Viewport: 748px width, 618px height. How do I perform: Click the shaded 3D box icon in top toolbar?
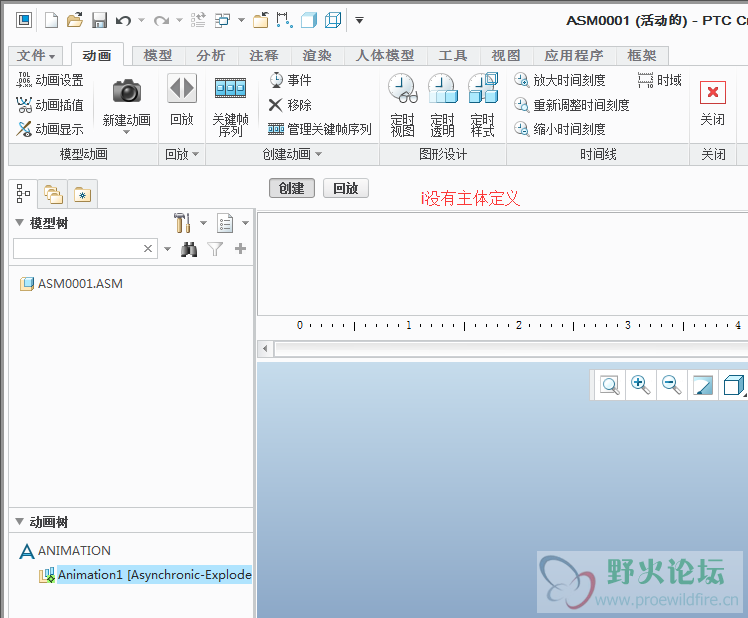309,20
